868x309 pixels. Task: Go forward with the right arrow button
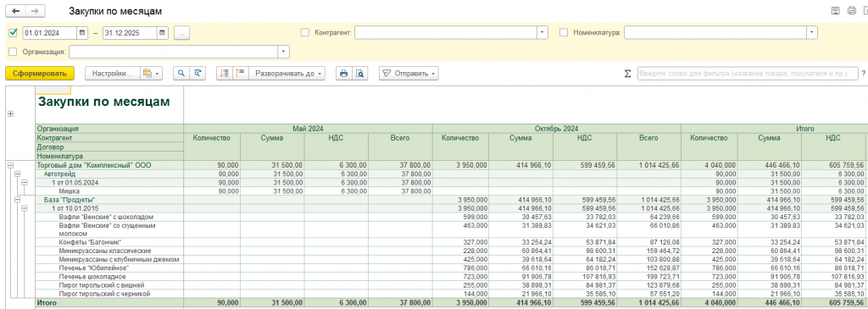coord(36,11)
